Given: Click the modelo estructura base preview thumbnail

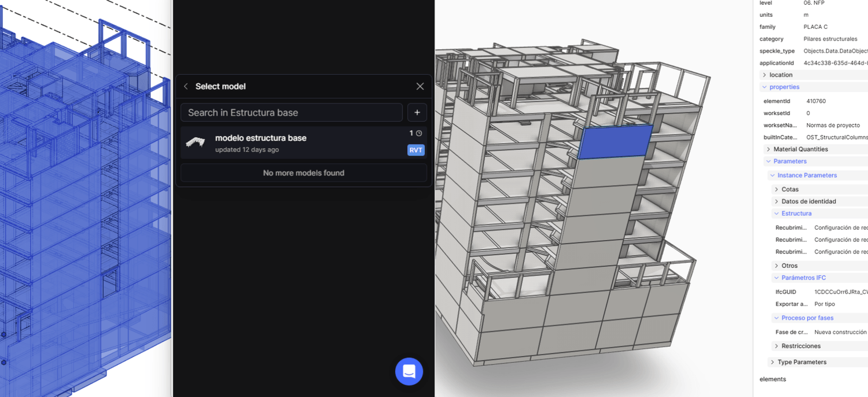Looking at the screenshot, I should click(196, 142).
